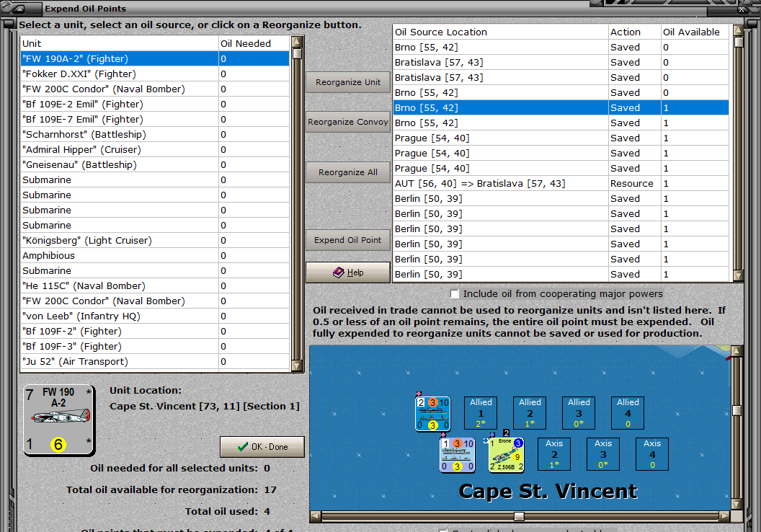
Task: Click the Axis 4 sea box
Action: click(651, 454)
